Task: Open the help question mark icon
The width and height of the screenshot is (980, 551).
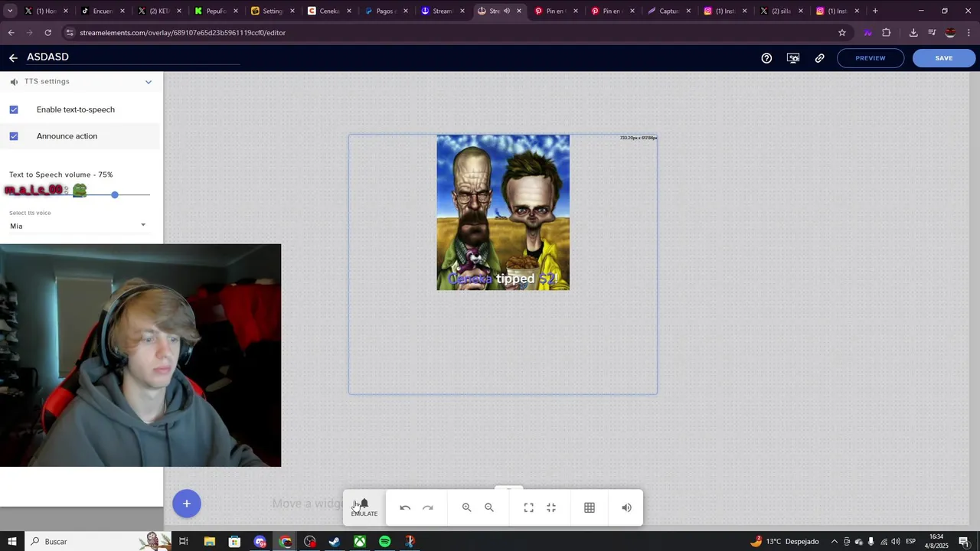Action: tap(766, 58)
